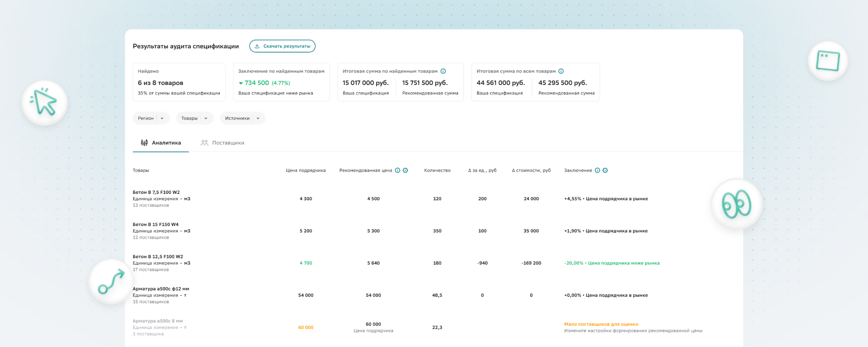868x347 pixels.
Task: Click 3 поставщика under Арматура 8 мм
Action: point(148,334)
